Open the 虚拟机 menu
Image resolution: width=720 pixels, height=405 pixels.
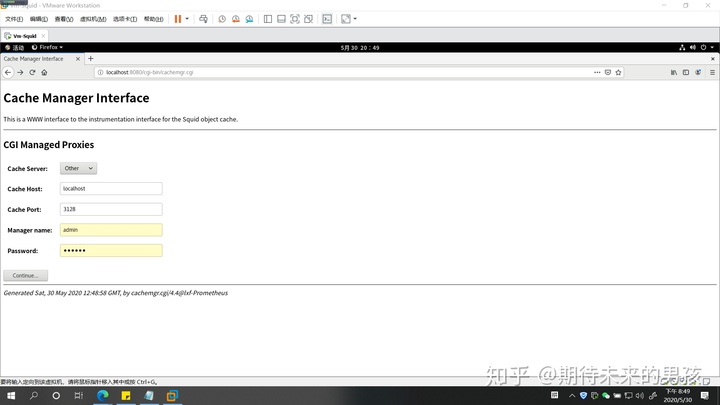point(93,19)
